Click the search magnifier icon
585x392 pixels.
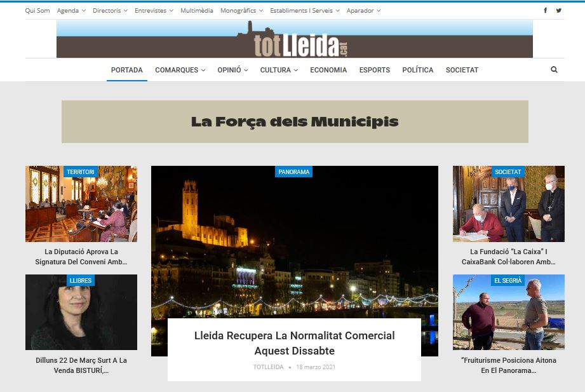point(554,70)
